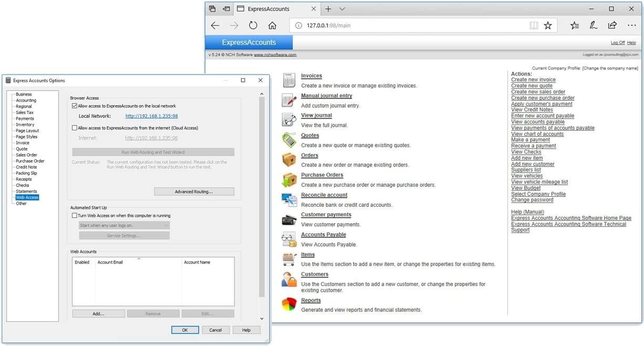Disable access to ExpressAccounts on local network
This screenshot has width=644, height=346.
(75, 106)
